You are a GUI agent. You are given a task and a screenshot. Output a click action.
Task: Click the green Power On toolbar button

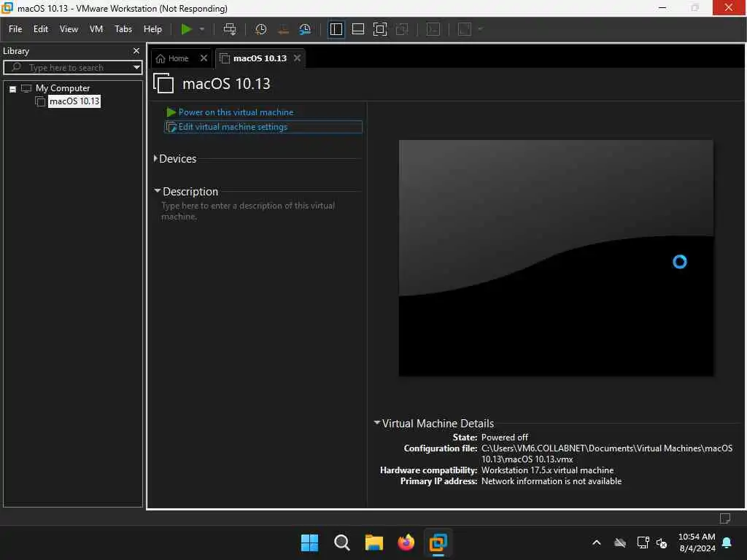[x=186, y=29]
